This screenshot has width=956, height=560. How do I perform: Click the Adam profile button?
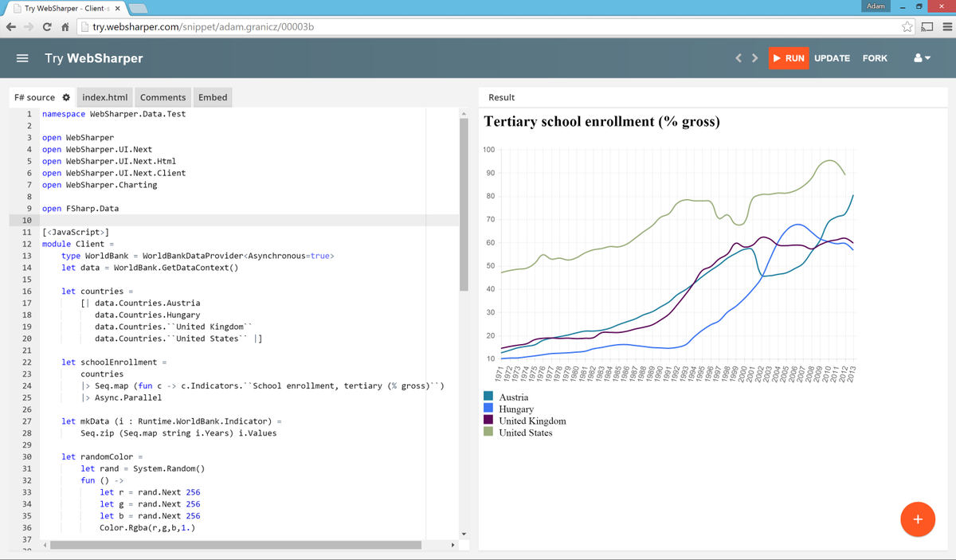(x=875, y=6)
